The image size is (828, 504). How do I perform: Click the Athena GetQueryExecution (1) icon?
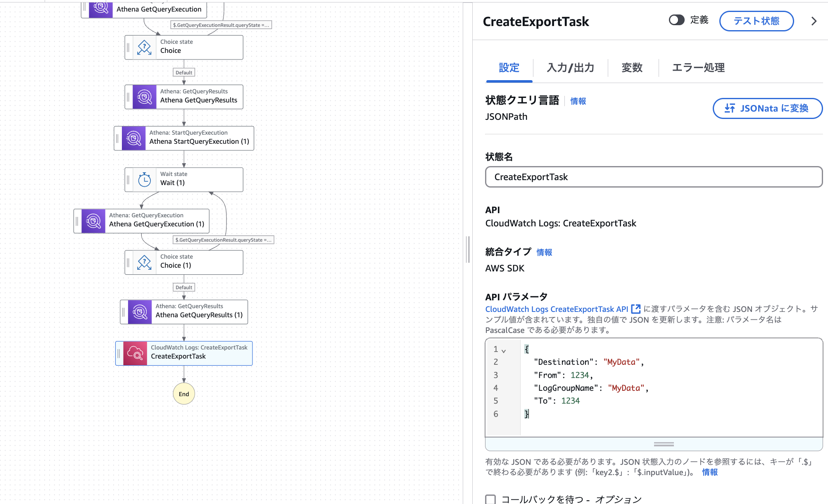[x=93, y=221]
